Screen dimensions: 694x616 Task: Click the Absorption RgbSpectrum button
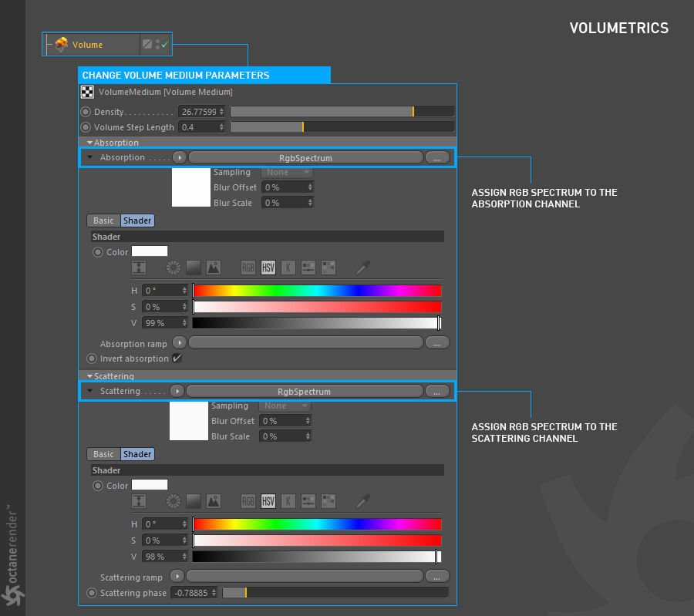coord(306,158)
